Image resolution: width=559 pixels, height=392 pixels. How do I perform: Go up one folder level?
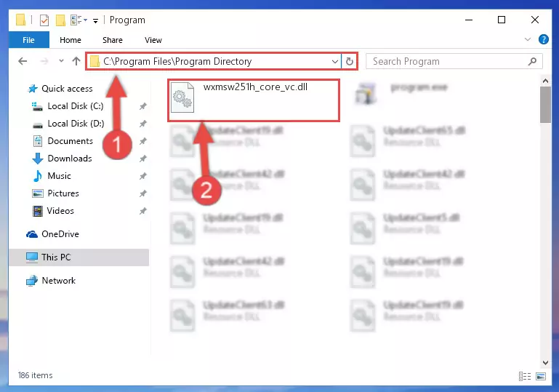(x=76, y=61)
